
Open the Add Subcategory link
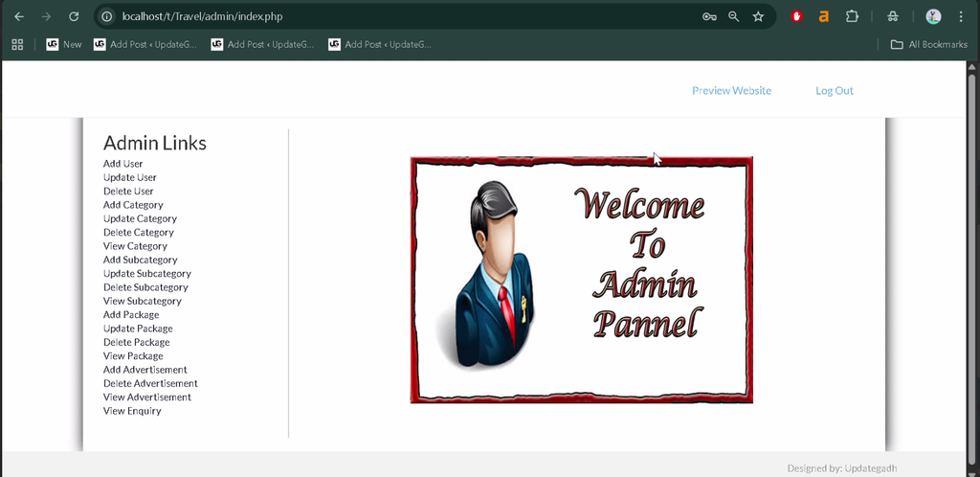(141, 261)
